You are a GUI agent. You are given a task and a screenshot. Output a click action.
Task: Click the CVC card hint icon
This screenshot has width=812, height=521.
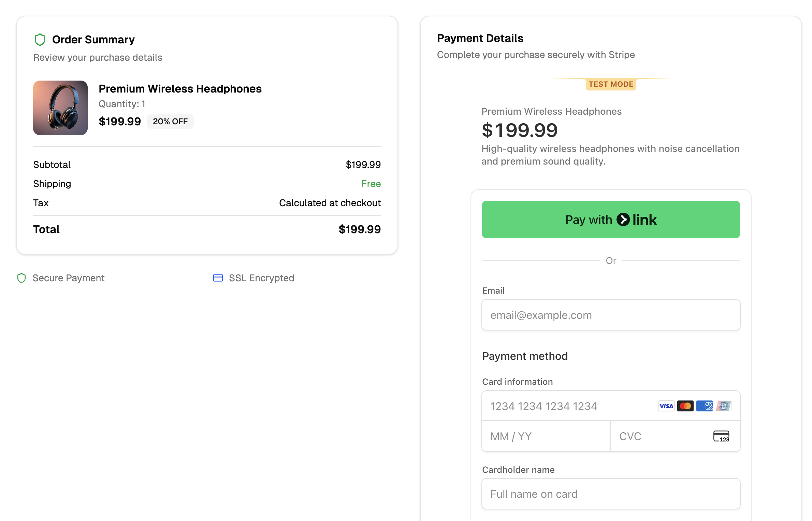[721, 436]
